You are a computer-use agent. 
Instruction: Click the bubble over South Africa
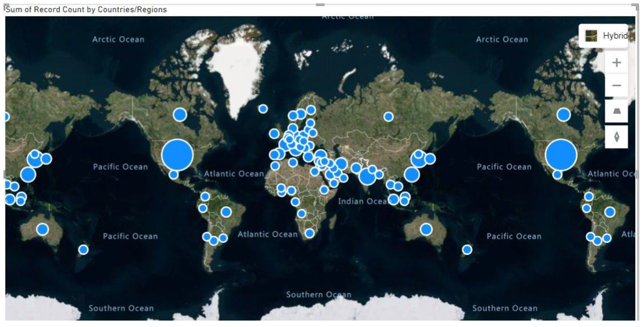pyautogui.click(x=309, y=233)
